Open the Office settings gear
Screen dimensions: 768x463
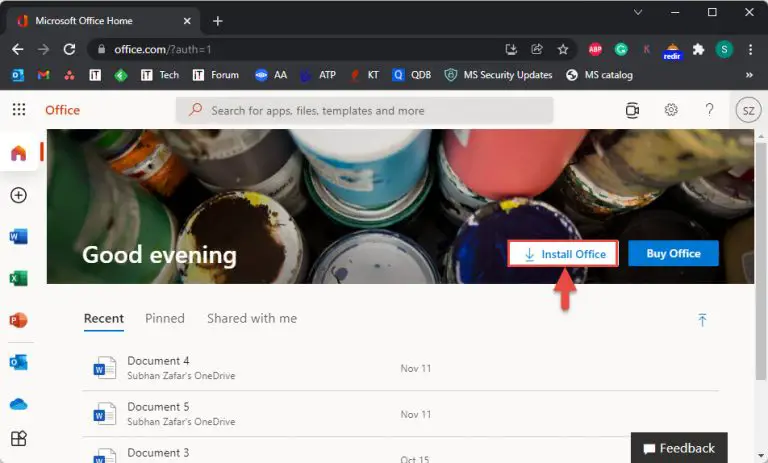671,110
